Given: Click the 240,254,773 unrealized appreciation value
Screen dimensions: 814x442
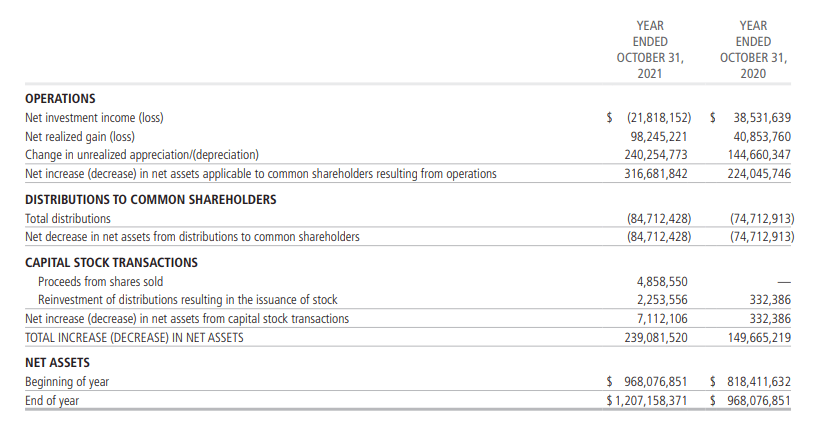Looking at the screenshot, I should tap(658, 155).
